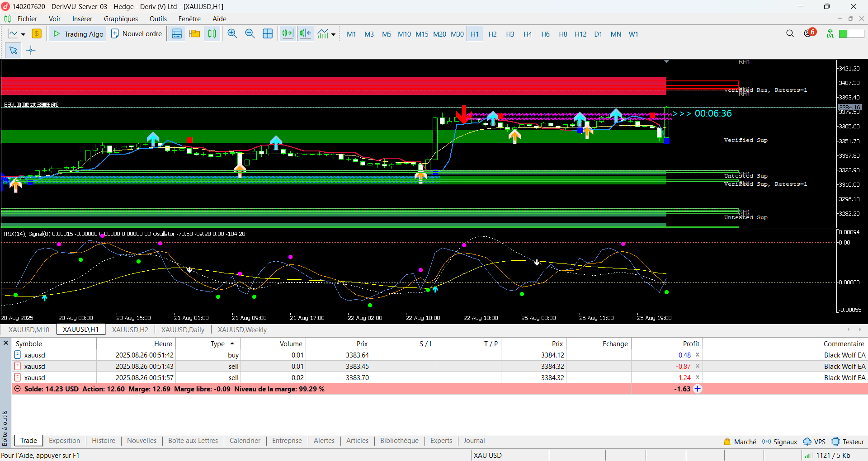Toggle chart auto scroll icon
The width and height of the screenshot is (868, 461).
288,34
